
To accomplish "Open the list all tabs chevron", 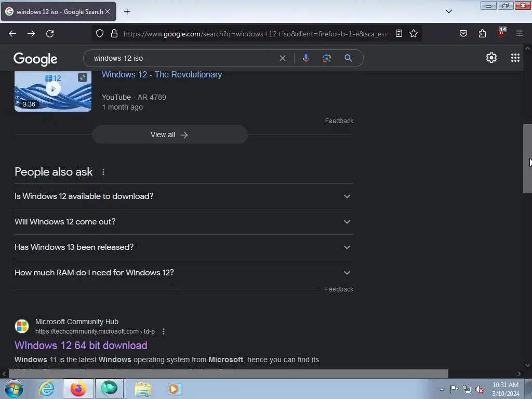I will point(448,11).
